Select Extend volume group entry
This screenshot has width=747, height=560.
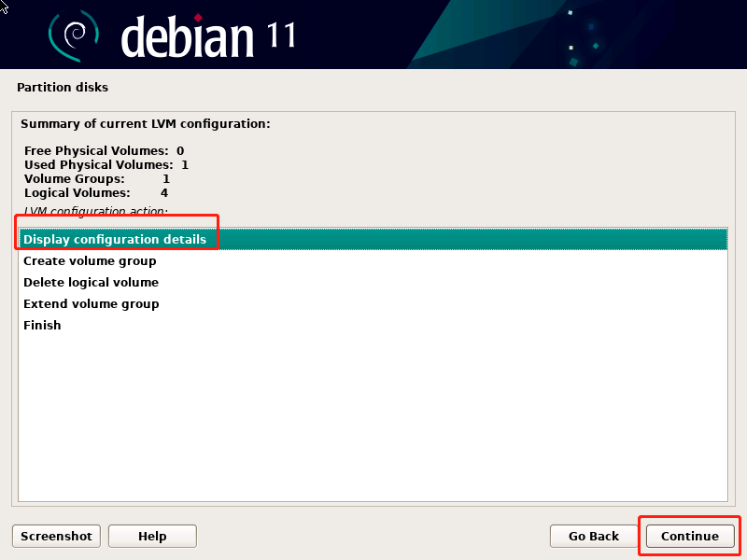tap(373, 304)
